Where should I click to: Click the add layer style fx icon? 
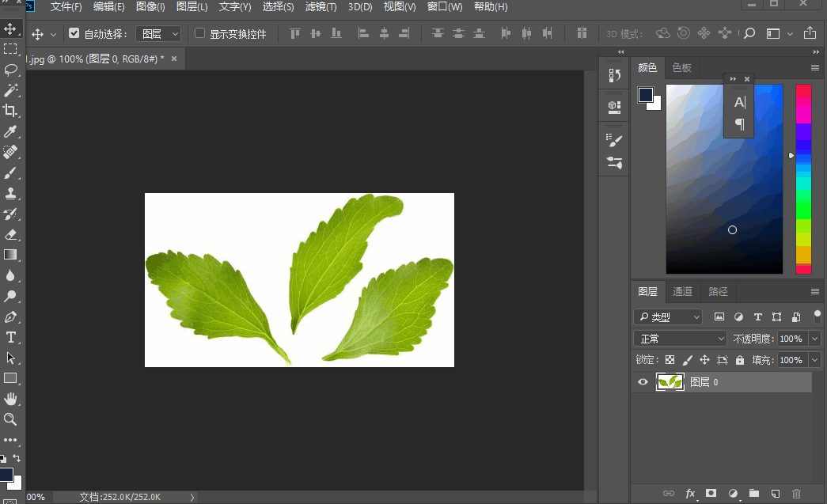690,493
